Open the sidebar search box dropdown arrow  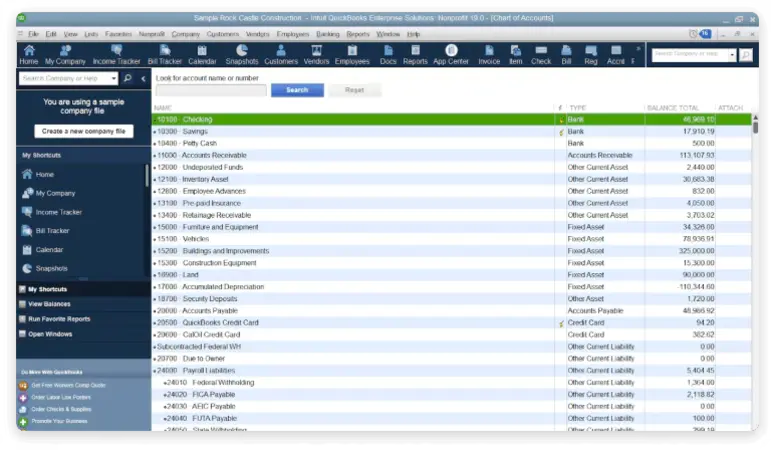pos(114,78)
